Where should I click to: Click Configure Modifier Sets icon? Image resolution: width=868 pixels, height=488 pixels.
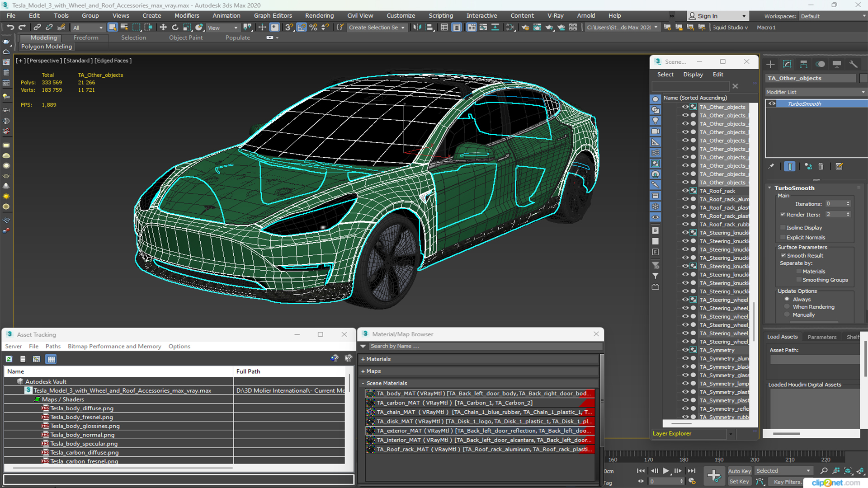click(840, 167)
